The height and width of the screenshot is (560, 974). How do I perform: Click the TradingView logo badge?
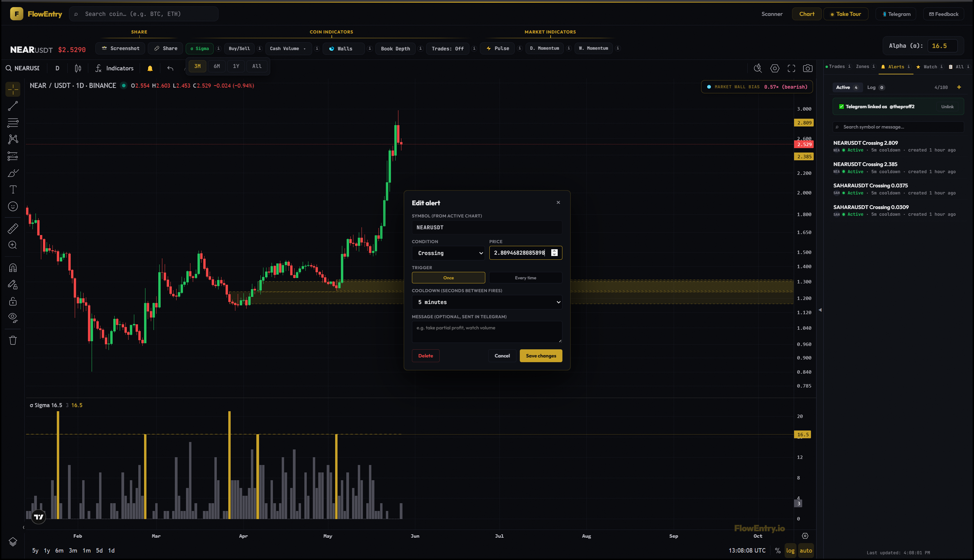click(x=39, y=517)
